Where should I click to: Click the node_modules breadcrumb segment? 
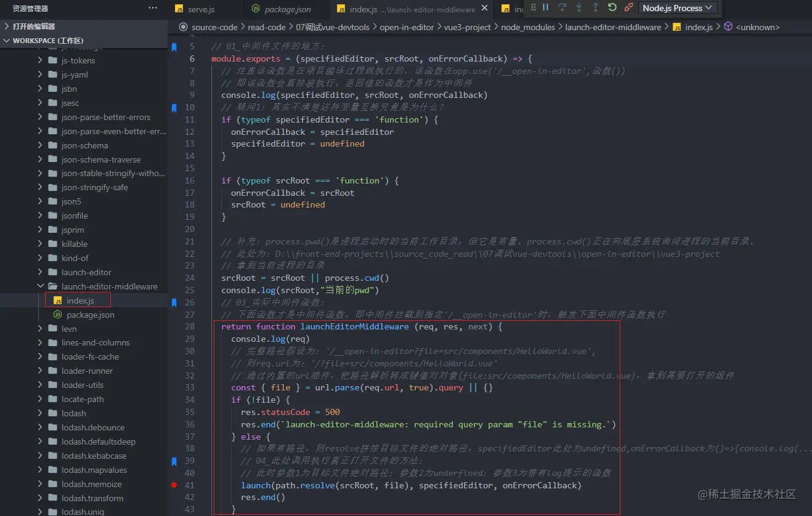point(528,27)
